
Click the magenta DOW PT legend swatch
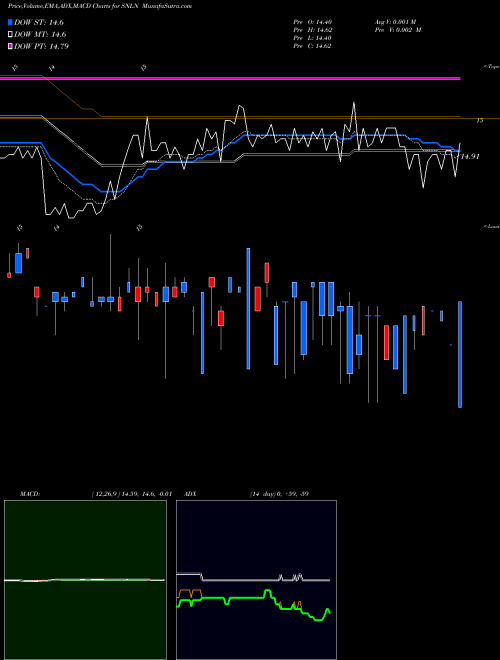(x=10, y=46)
